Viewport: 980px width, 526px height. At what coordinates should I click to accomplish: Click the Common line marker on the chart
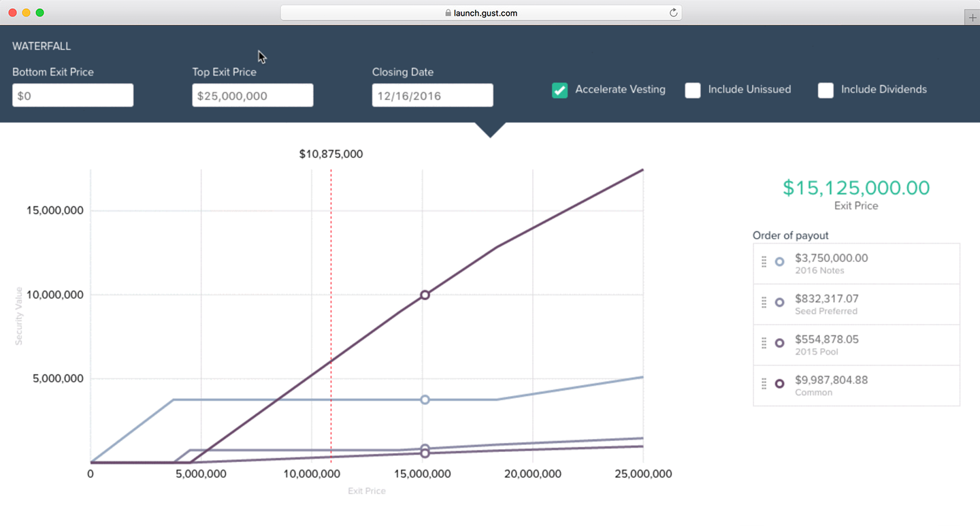click(425, 295)
